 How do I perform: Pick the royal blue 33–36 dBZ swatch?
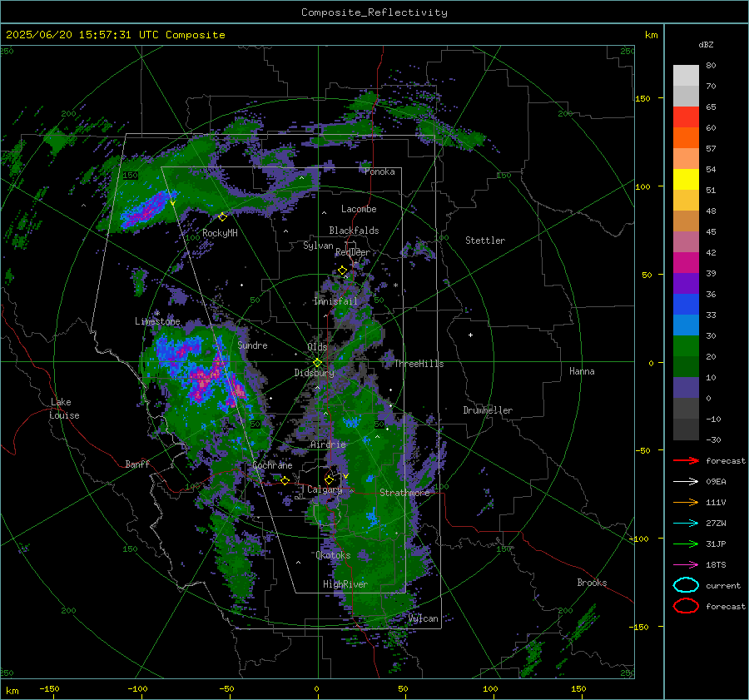686,305
